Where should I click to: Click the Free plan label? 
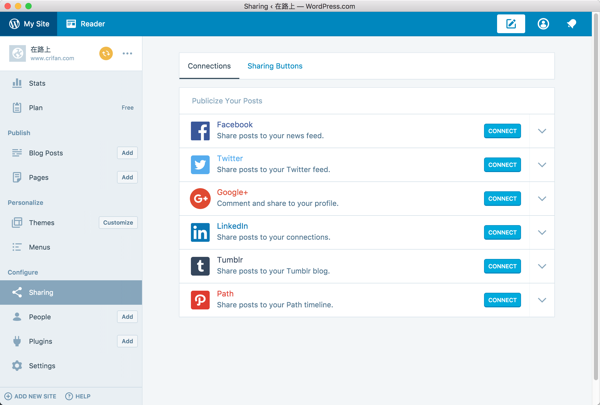pos(127,108)
